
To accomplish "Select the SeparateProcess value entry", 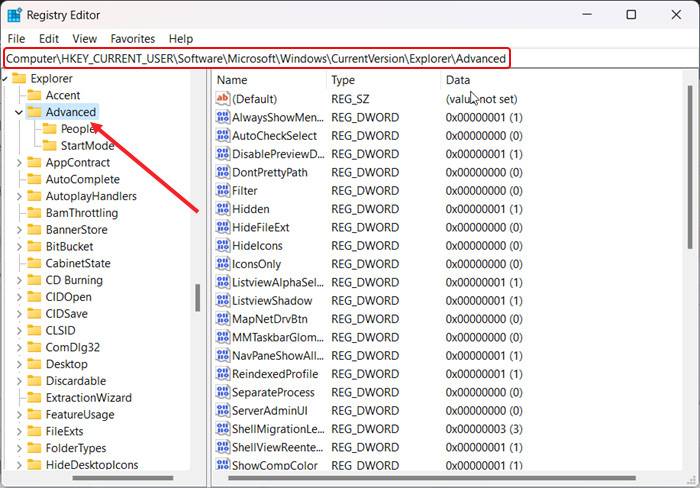I will coord(272,392).
